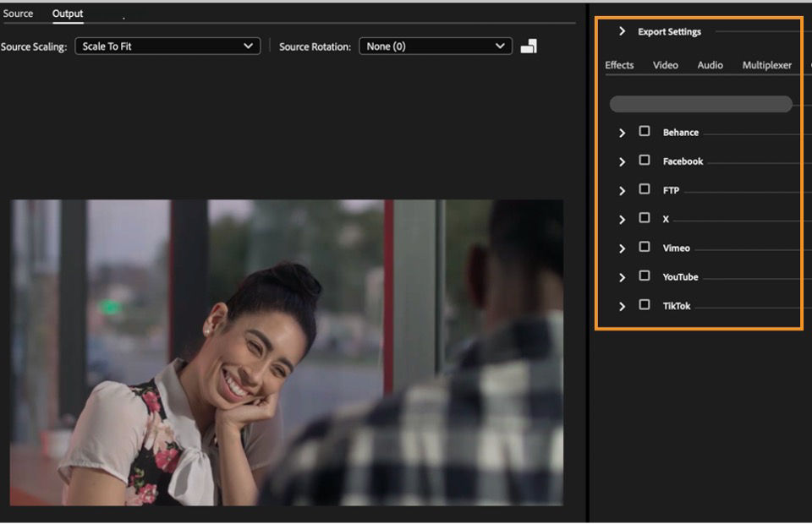Image resolution: width=812 pixels, height=524 pixels.
Task: Expand the X publish section
Action: pos(622,220)
